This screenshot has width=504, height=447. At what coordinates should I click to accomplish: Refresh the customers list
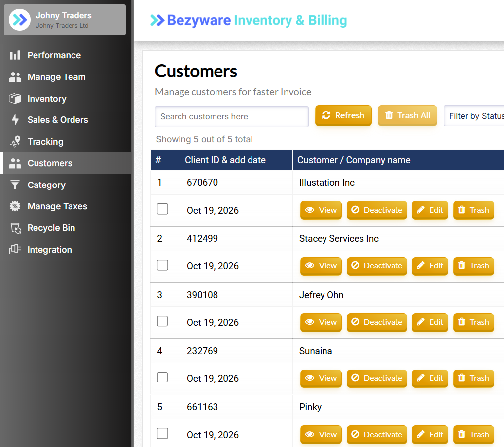tap(343, 115)
